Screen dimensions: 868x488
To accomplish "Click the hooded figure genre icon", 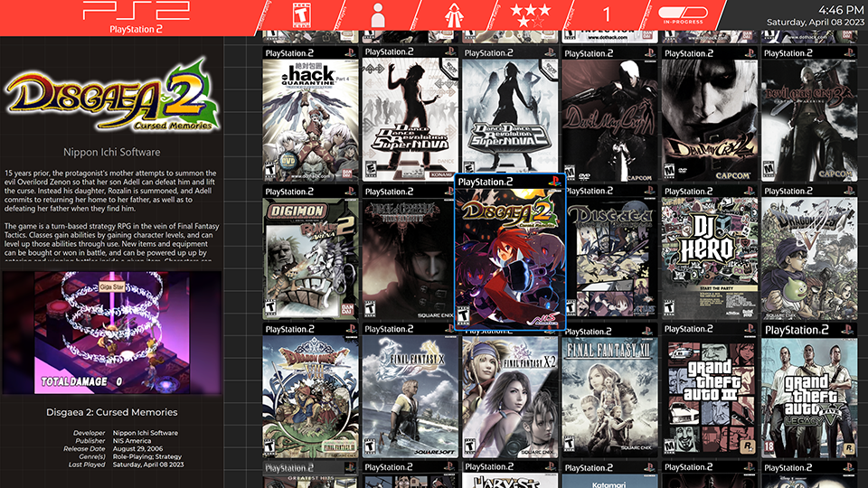I will tap(454, 15).
